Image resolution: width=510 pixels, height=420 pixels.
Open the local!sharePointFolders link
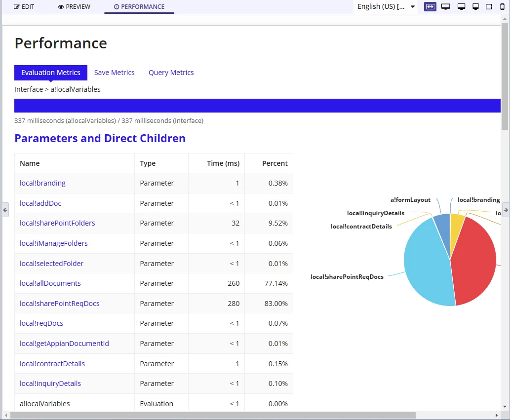57,223
